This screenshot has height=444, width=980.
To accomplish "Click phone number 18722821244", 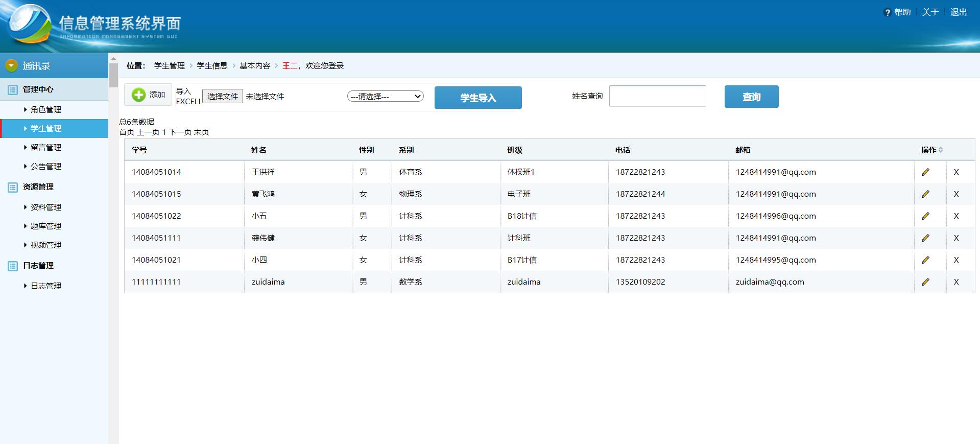I will click(x=640, y=194).
